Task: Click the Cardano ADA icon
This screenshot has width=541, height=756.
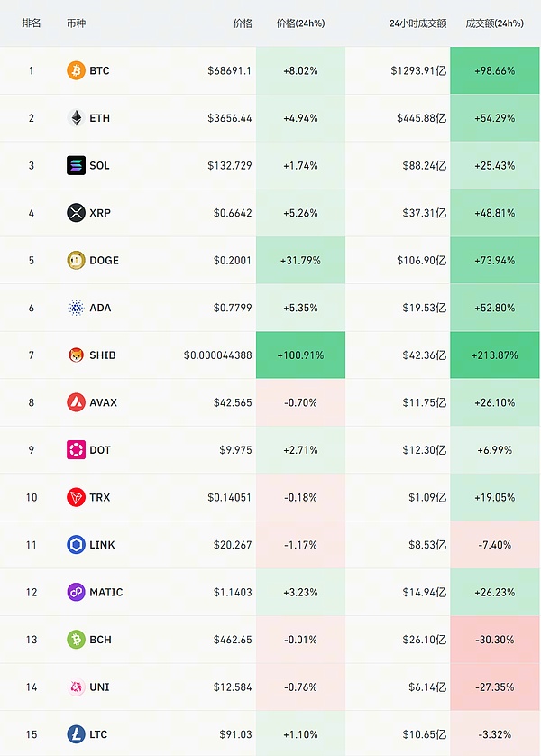Action: pyautogui.click(x=77, y=308)
